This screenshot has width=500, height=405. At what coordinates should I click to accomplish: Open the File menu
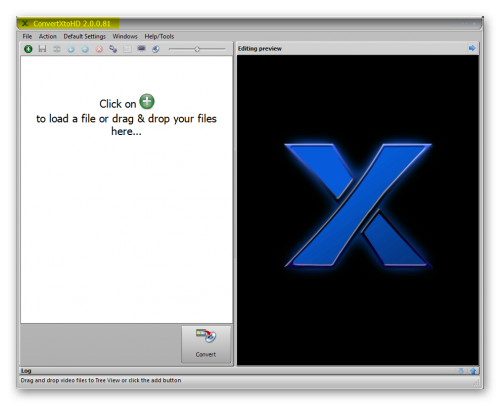click(27, 36)
